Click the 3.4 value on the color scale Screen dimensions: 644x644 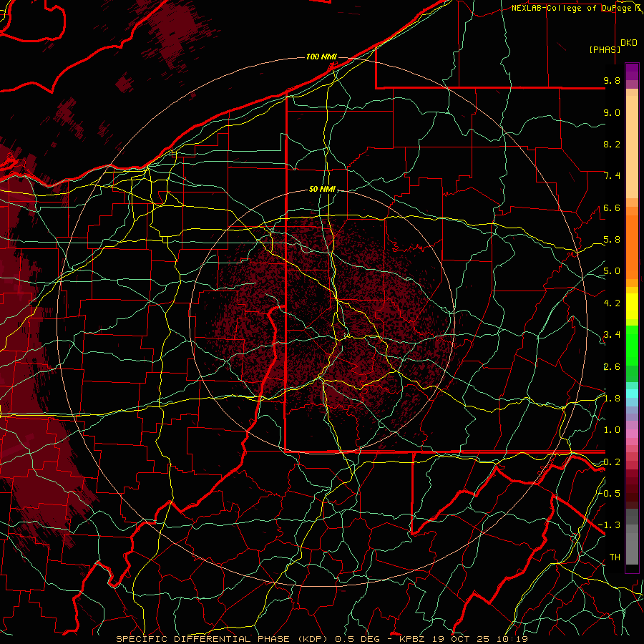(x=612, y=335)
